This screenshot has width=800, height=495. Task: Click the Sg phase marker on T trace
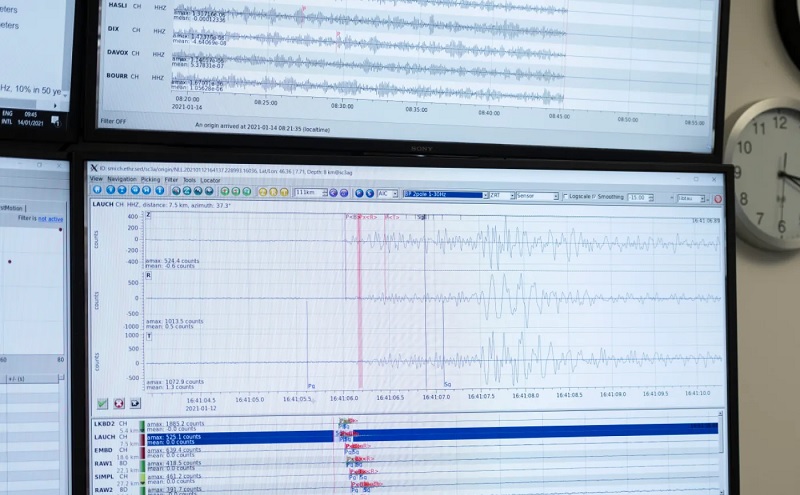tap(447, 385)
